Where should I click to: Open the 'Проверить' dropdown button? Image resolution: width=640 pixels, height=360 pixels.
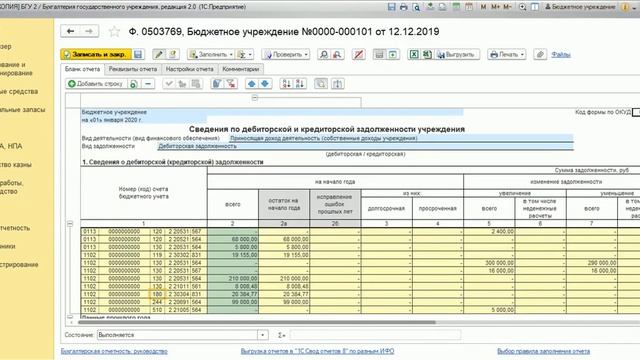pyautogui.click(x=285, y=54)
